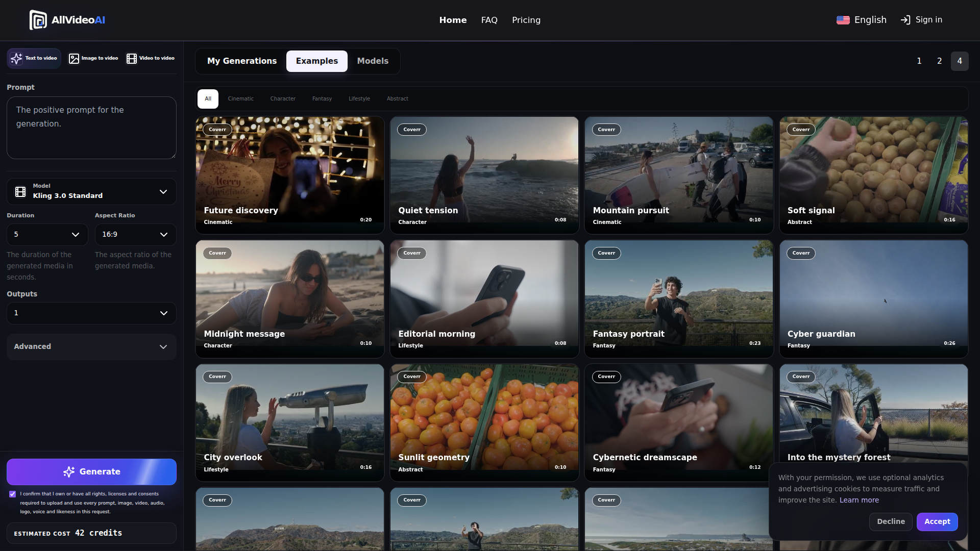The height and width of the screenshot is (551, 980).
Task: Click the Coverr badge on Future discovery
Action: click(217, 130)
